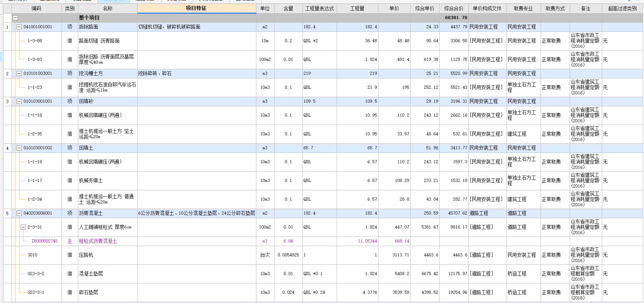
Task: Click the 综合单价 column header
Action: (x=425, y=8)
